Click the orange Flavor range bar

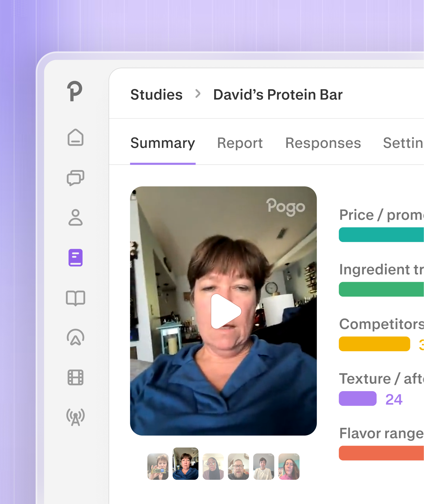click(381, 453)
